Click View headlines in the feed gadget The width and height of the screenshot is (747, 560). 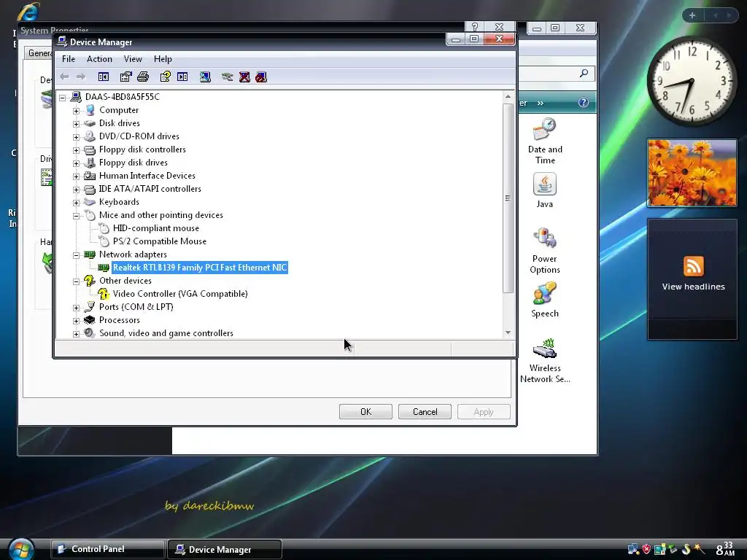pyautogui.click(x=693, y=287)
